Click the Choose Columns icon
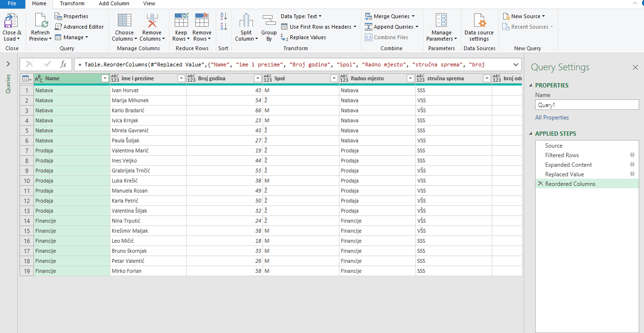644x333 pixels. tap(124, 21)
